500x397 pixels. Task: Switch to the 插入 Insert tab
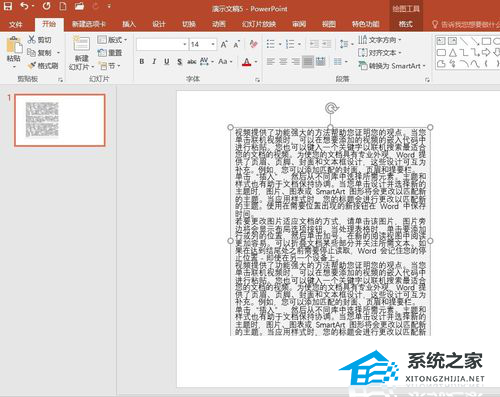(129, 24)
